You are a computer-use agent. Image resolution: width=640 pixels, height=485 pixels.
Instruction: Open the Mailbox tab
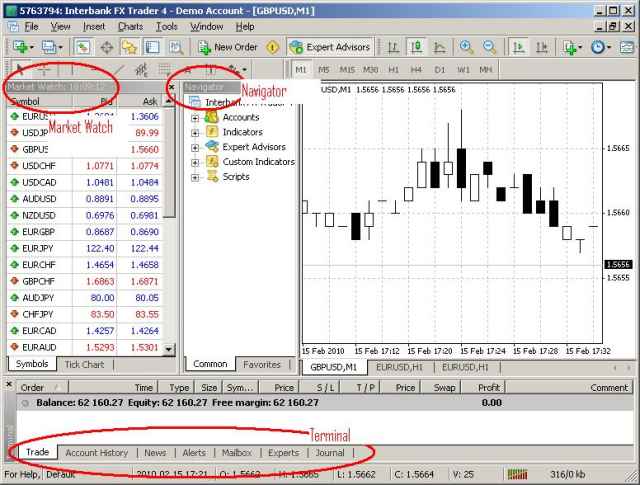237,453
